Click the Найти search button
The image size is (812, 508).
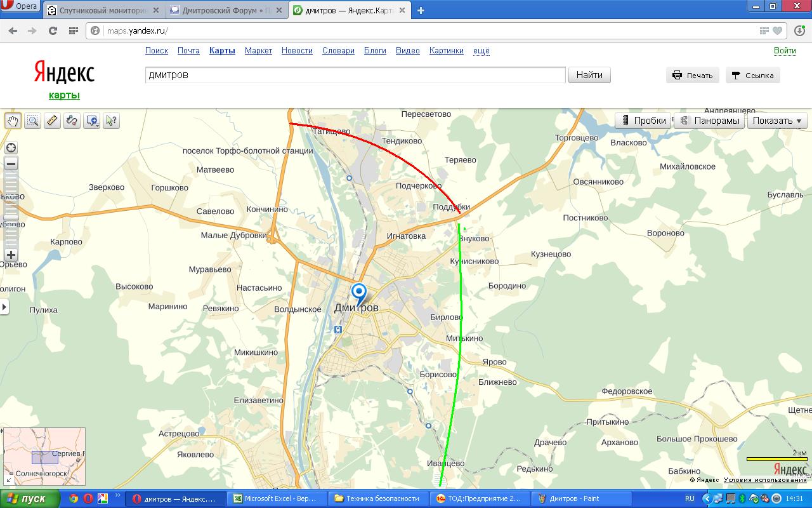[x=589, y=75]
